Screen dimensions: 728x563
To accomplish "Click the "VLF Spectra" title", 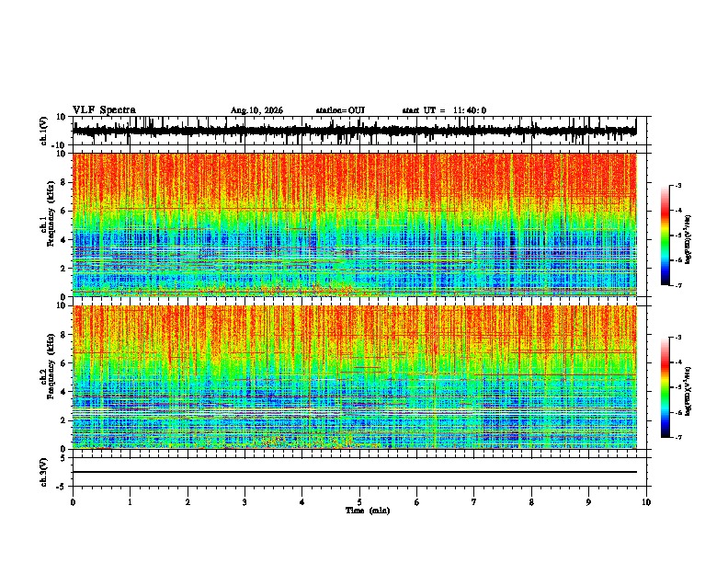I will 104,110.
